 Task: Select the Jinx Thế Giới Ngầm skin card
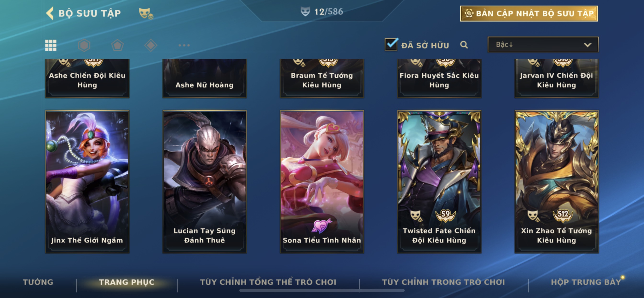[x=87, y=182]
